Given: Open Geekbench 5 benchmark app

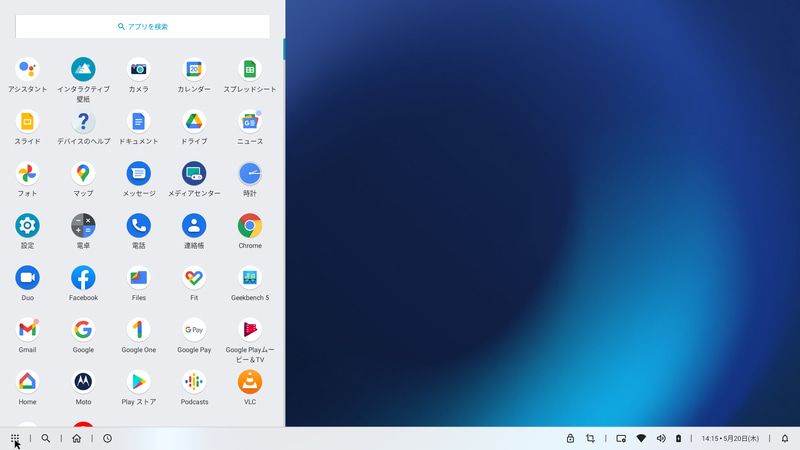Looking at the screenshot, I should coord(249,278).
